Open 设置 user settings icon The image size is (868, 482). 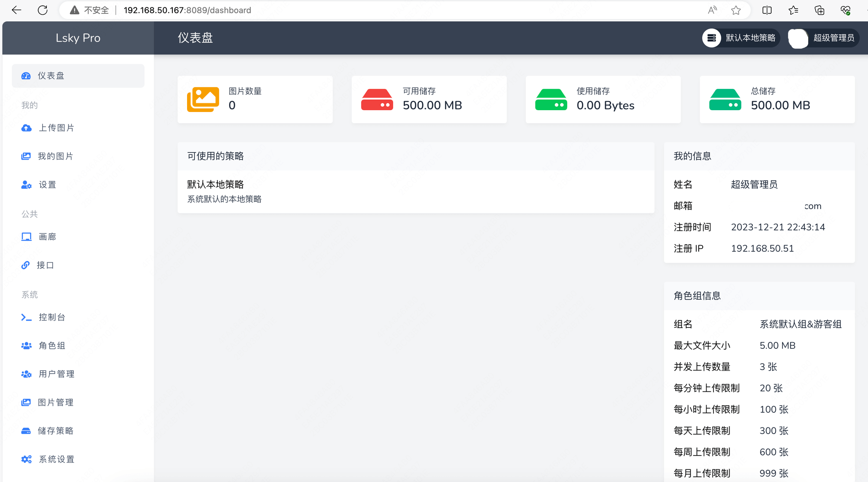pyautogui.click(x=26, y=185)
